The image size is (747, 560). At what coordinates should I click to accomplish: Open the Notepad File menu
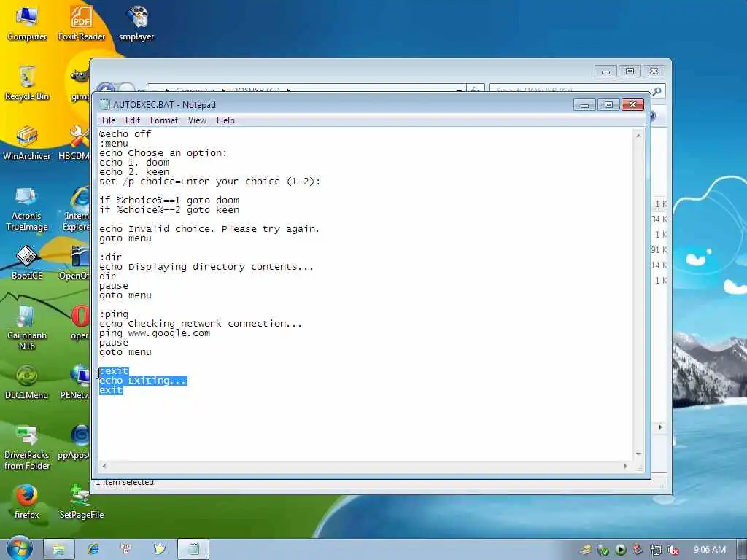pos(109,120)
